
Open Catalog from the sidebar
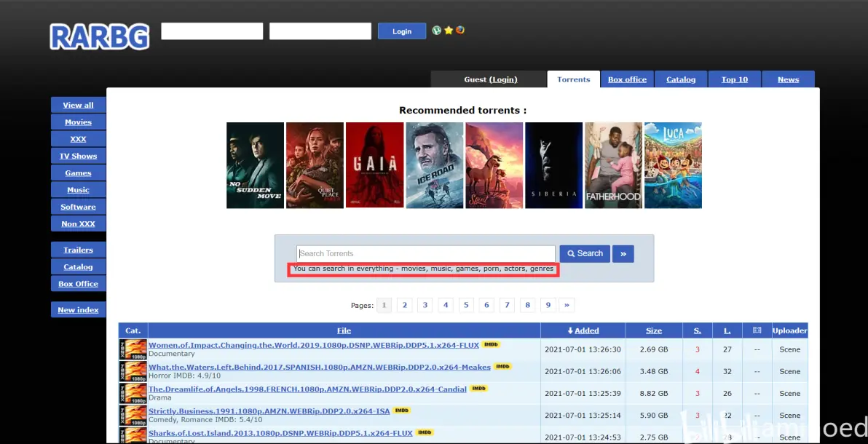point(78,266)
